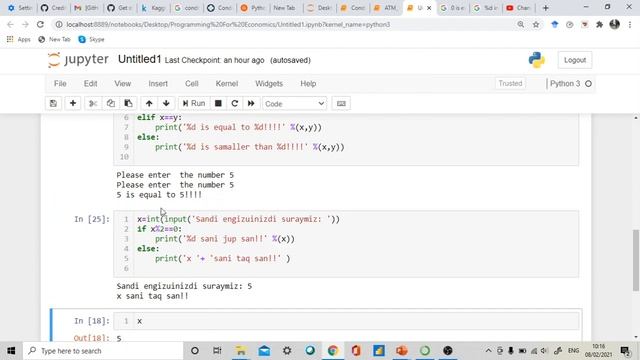Open the browser zoom magnifier icon
Viewport: 640px width, 360px height.
coord(521,24)
